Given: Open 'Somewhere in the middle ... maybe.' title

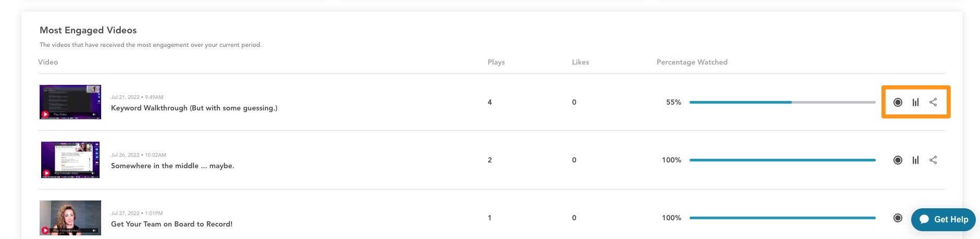Looking at the screenshot, I should [x=173, y=166].
